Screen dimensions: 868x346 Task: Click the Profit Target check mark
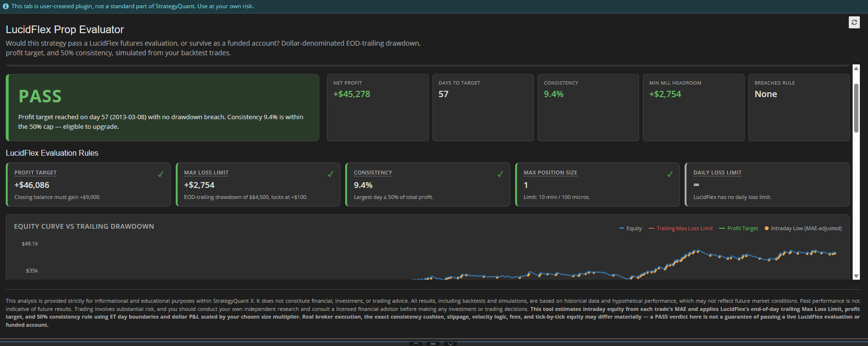click(x=160, y=174)
